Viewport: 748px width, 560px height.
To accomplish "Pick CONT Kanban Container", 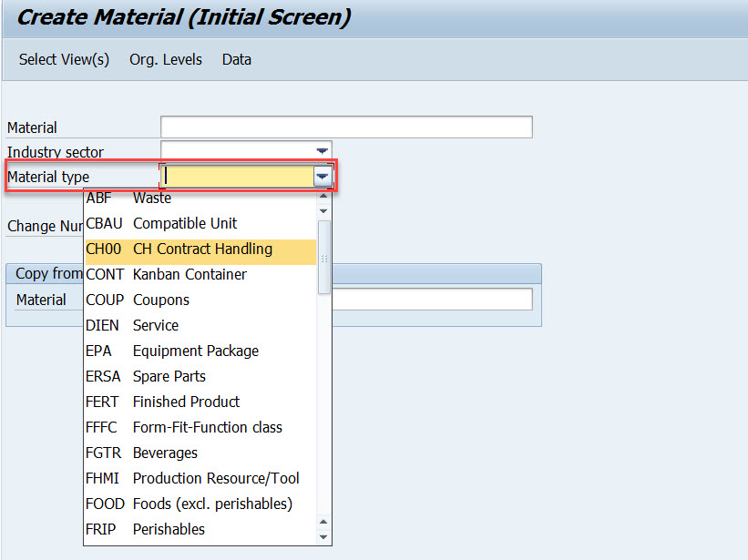I will point(200,274).
